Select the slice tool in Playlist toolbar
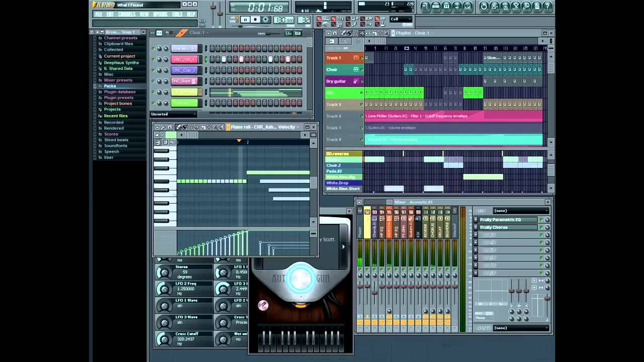This screenshot has height=362, width=644. (374, 33)
